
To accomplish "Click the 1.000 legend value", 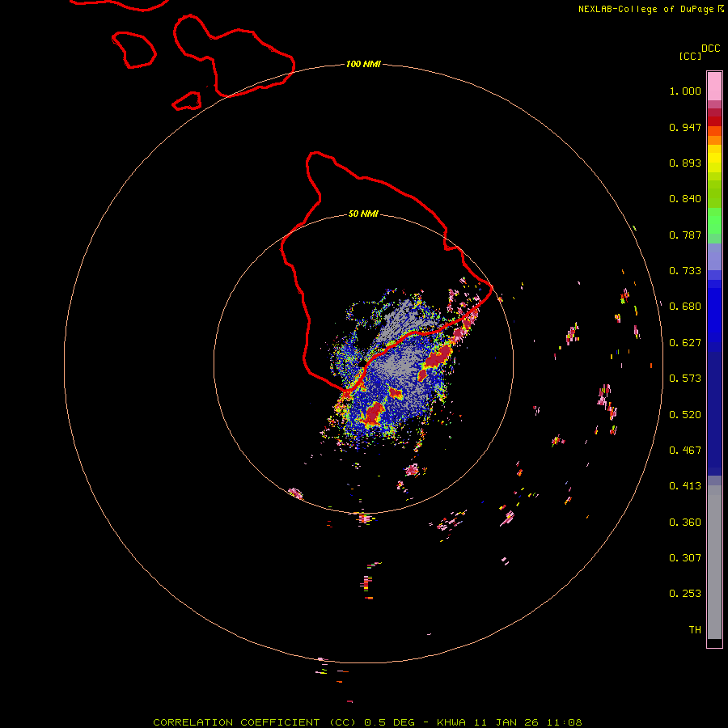I will click(685, 91).
